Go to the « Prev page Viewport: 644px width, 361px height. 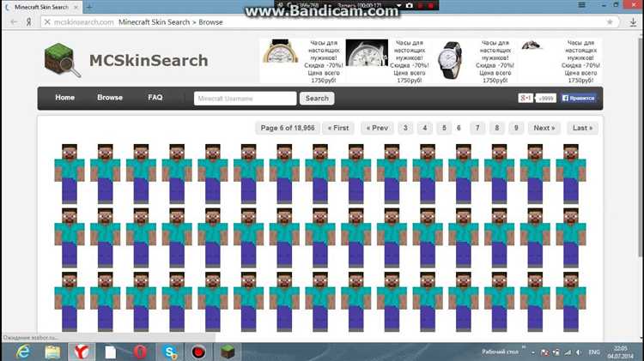(377, 128)
